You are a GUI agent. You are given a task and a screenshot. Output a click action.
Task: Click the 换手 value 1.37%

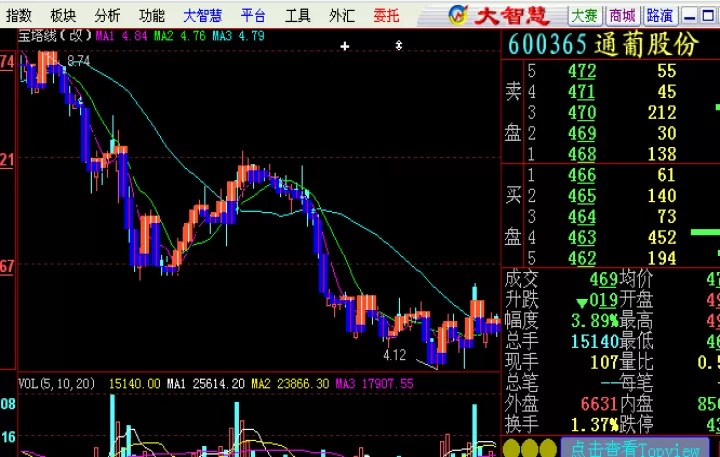pos(595,425)
